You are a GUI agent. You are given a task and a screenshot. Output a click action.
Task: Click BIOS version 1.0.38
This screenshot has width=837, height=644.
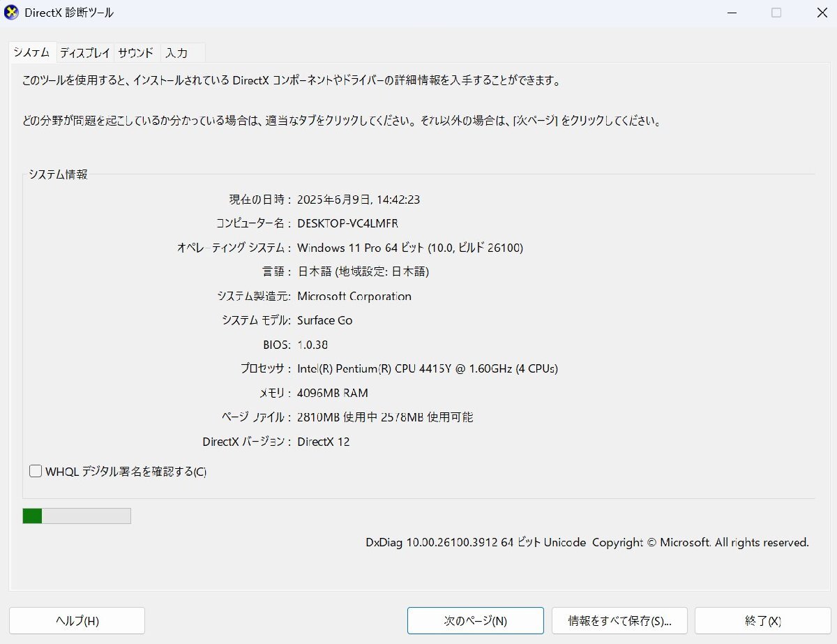pos(312,345)
